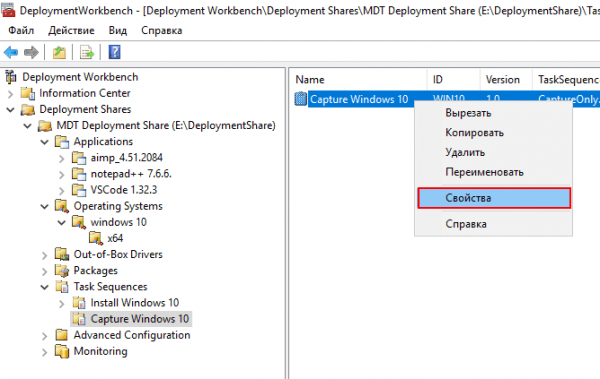The image size is (600, 379).
Task: Click the Deployment Shares folder icon
Action: (28, 109)
